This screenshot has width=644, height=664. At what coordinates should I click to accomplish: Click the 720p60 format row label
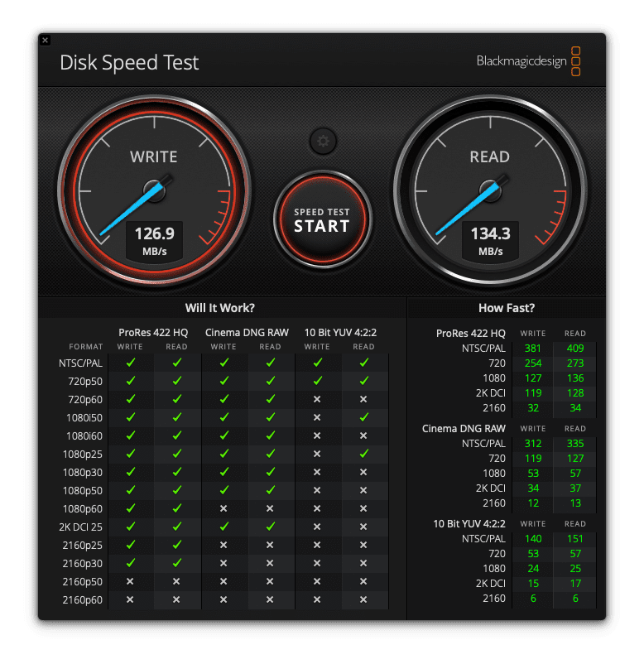click(x=85, y=400)
